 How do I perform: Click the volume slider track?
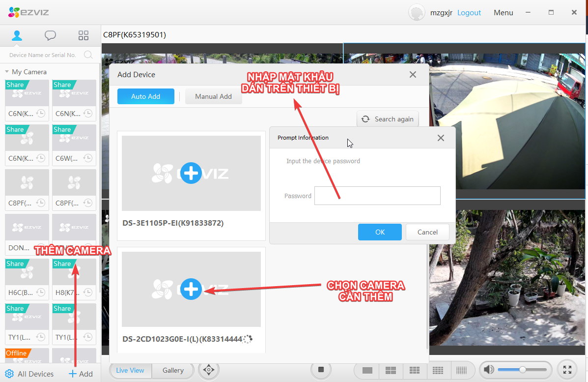(535, 370)
